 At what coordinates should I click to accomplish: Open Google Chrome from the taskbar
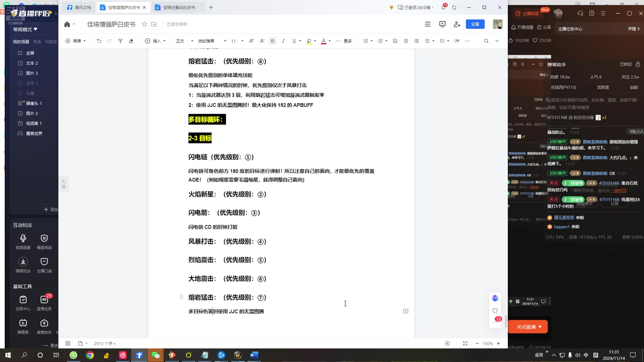coord(90,355)
